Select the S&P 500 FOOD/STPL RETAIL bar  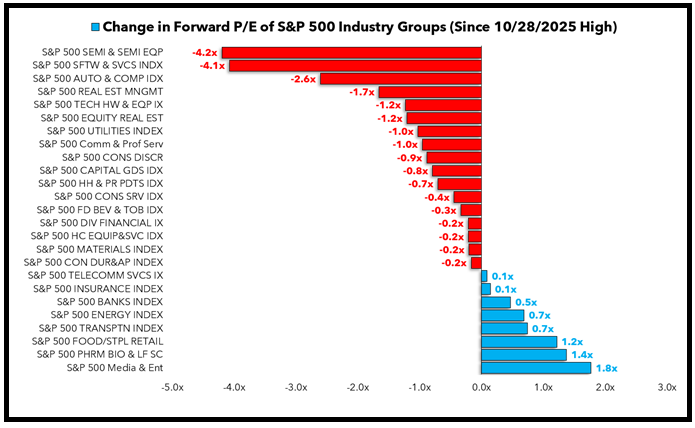(x=518, y=341)
